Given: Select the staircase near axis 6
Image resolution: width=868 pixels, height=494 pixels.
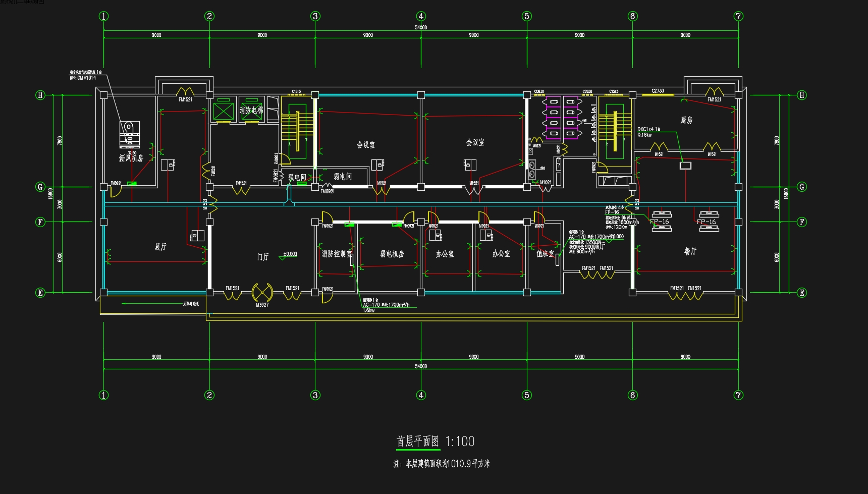Looking at the screenshot, I should [615, 131].
